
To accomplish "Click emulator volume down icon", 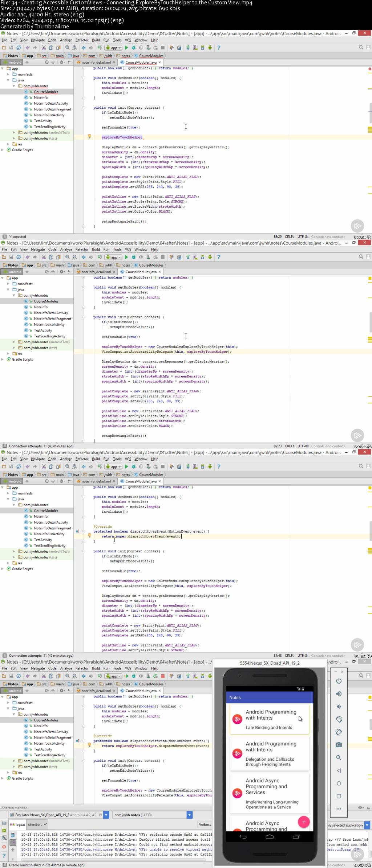I will 339,707.
